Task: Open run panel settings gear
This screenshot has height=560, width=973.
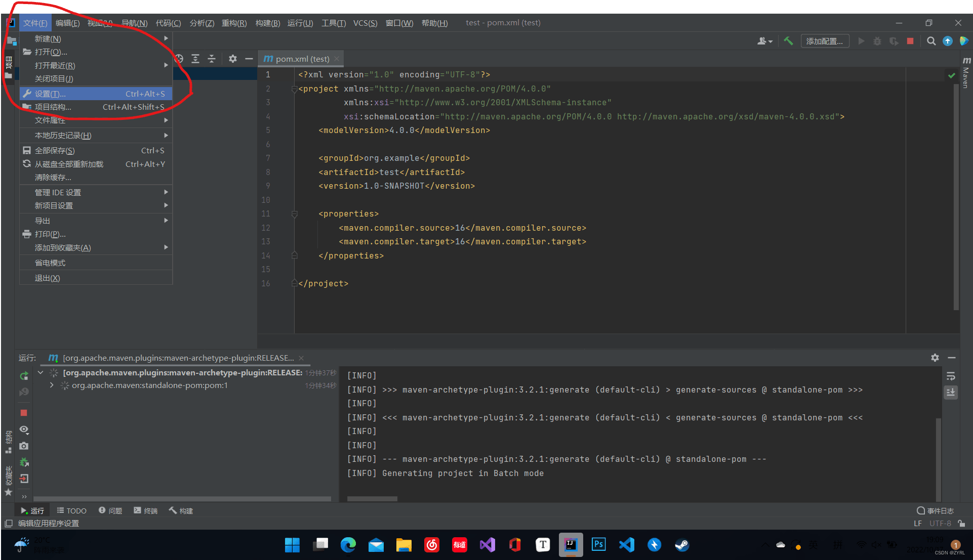Action: (935, 358)
